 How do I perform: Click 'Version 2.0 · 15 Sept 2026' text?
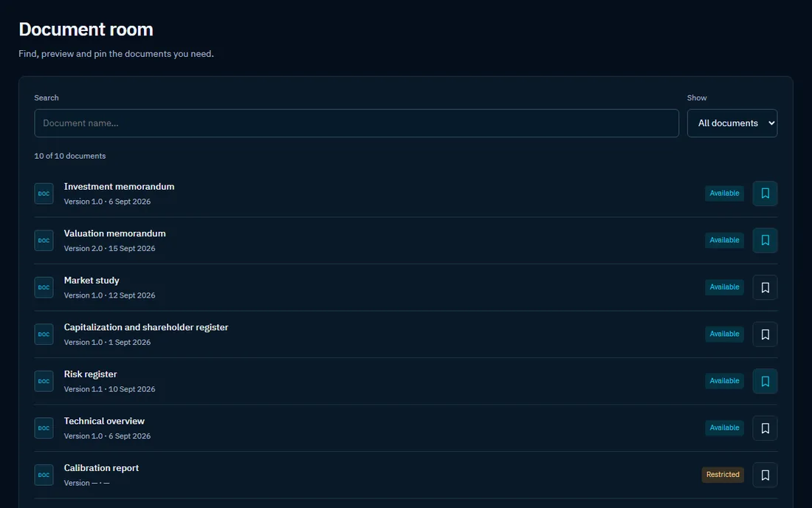pos(109,249)
